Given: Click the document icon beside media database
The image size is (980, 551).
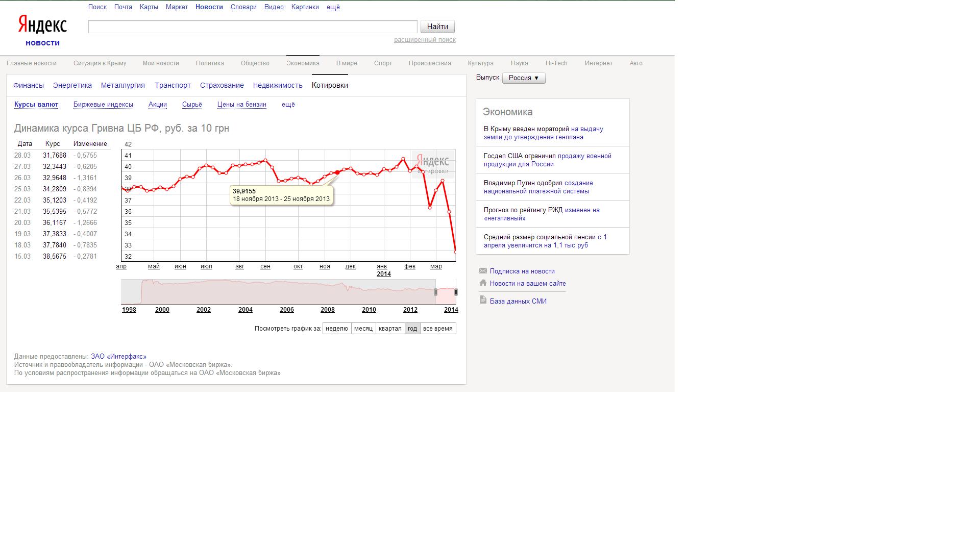Looking at the screenshot, I should click(483, 300).
